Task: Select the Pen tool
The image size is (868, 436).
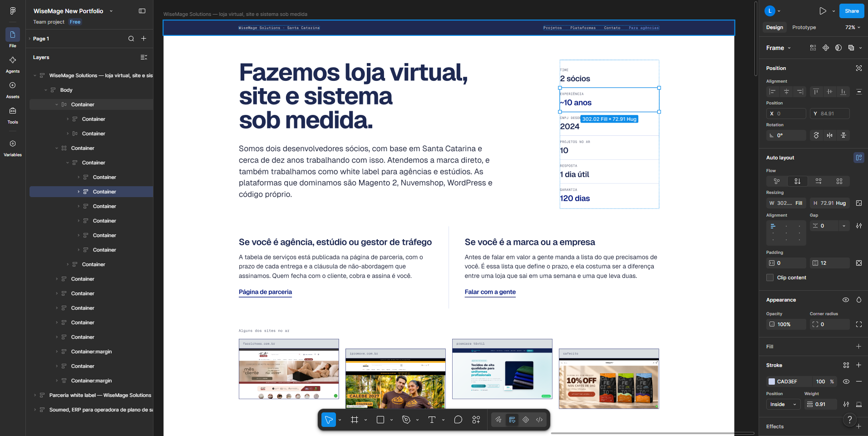Action: pyautogui.click(x=406, y=420)
